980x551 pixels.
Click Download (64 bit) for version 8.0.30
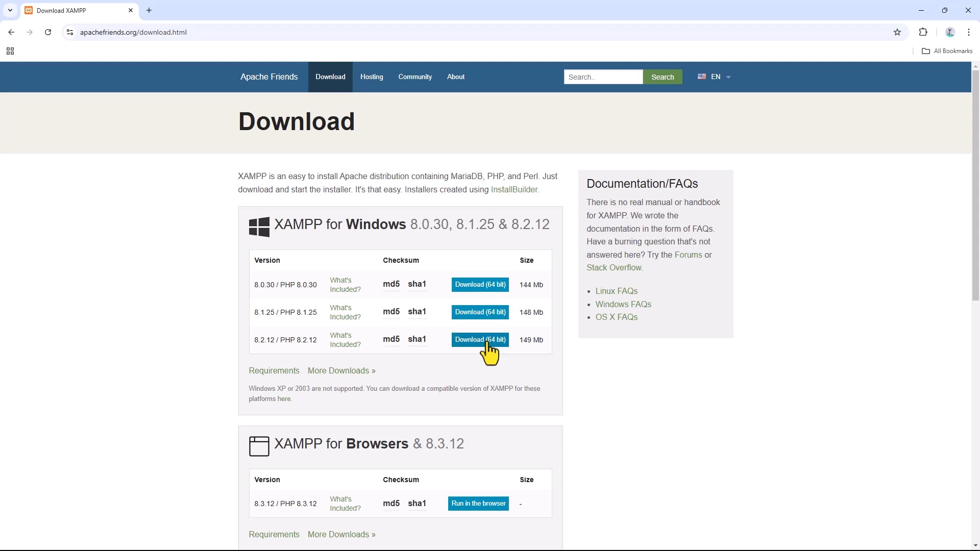[x=480, y=284]
